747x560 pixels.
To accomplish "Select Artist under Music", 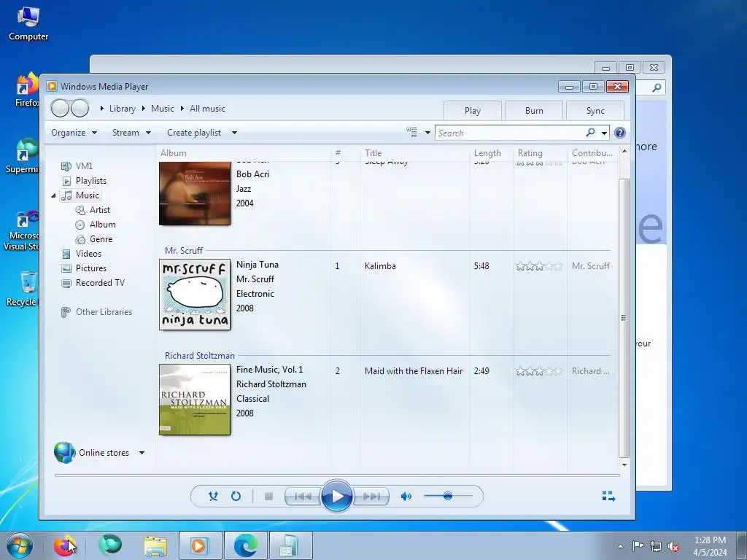I will pyautogui.click(x=99, y=210).
